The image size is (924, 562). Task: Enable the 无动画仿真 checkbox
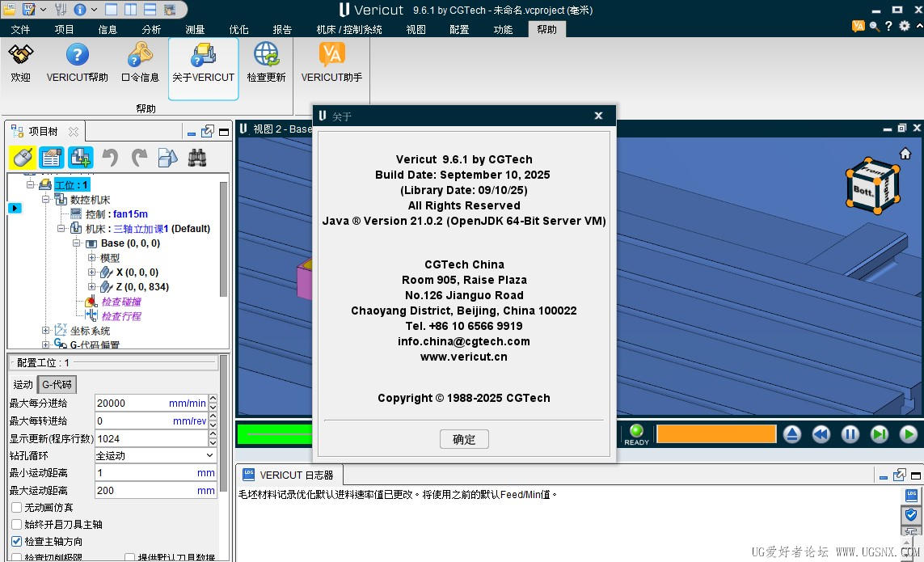coord(17,508)
